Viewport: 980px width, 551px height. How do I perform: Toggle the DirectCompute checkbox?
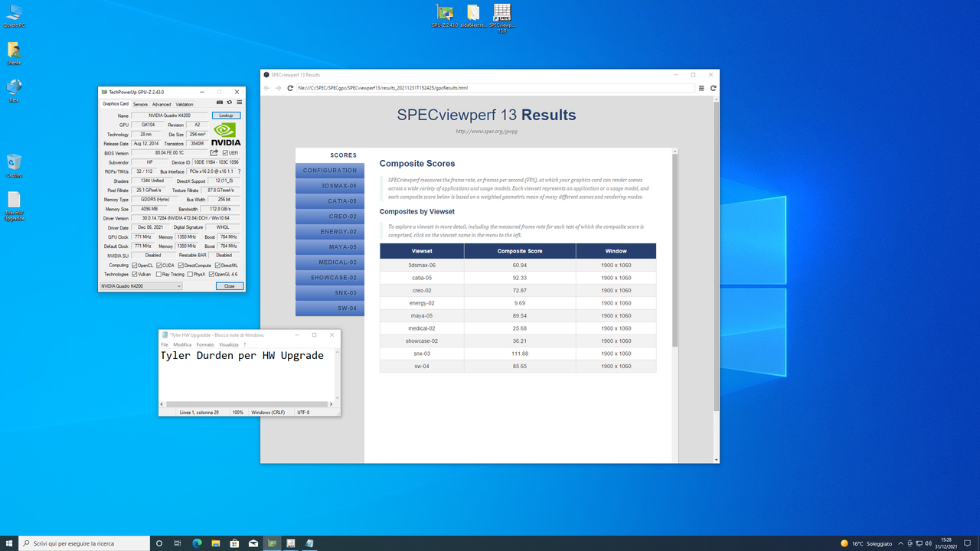click(181, 266)
